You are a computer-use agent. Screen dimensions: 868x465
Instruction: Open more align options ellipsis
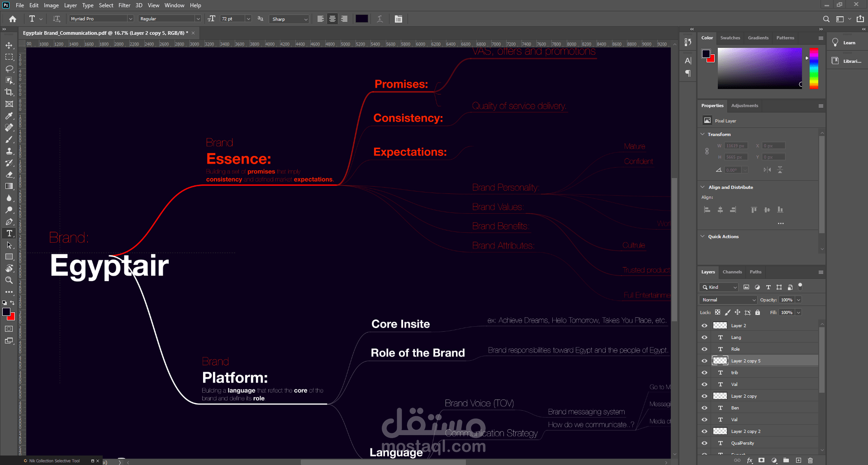point(781,223)
